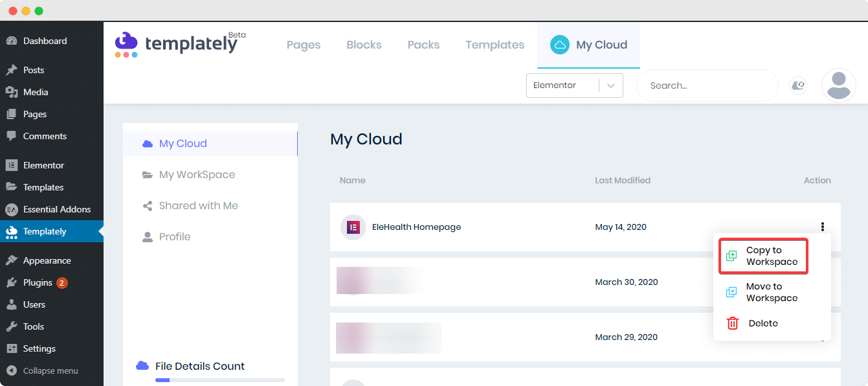Switch to the Packs tab
The width and height of the screenshot is (868, 386).
tap(423, 45)
